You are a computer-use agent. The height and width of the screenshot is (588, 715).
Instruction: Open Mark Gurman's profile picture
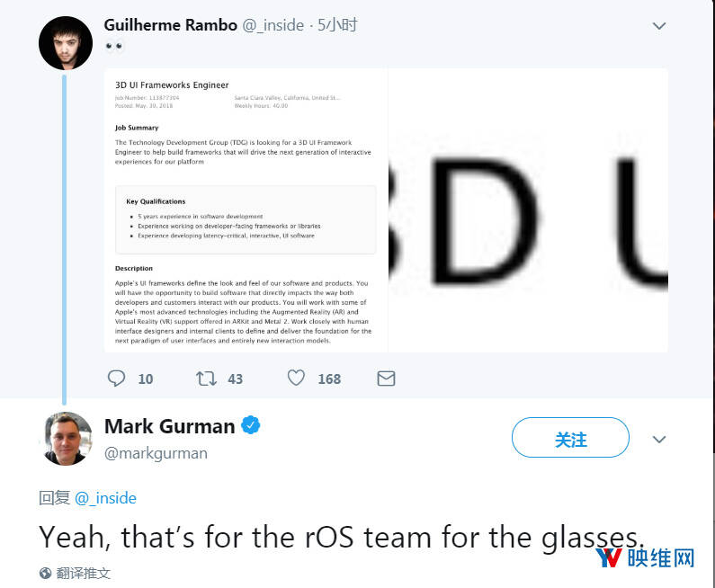pyautogui.click(x=67, y=439)
